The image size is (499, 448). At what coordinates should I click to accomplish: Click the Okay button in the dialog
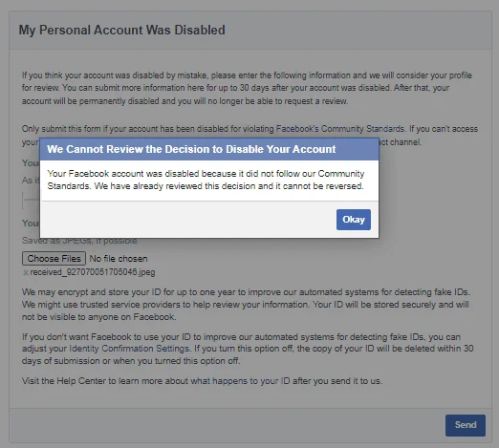point(354,220)
